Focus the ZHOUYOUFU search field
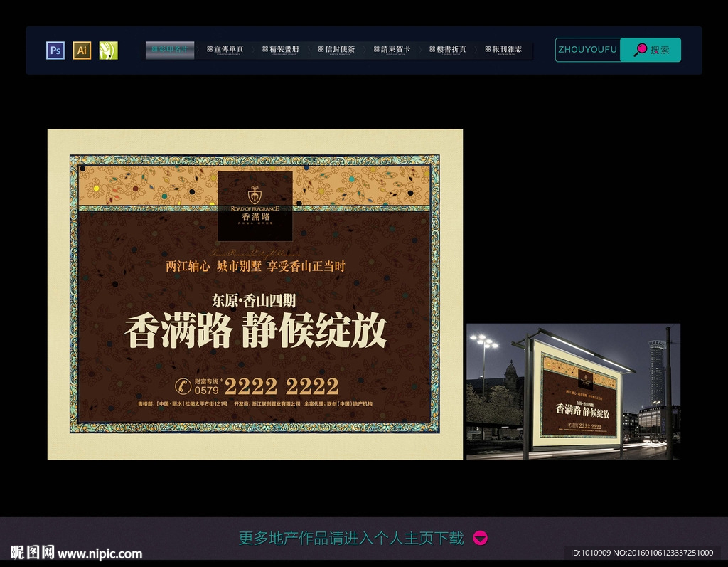728x567 pixels. pos(588,50)
